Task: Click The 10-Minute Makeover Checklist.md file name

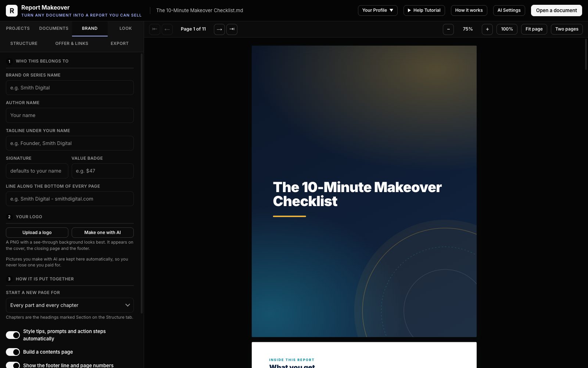Action: pyautogui.click(x=200, y=10)
